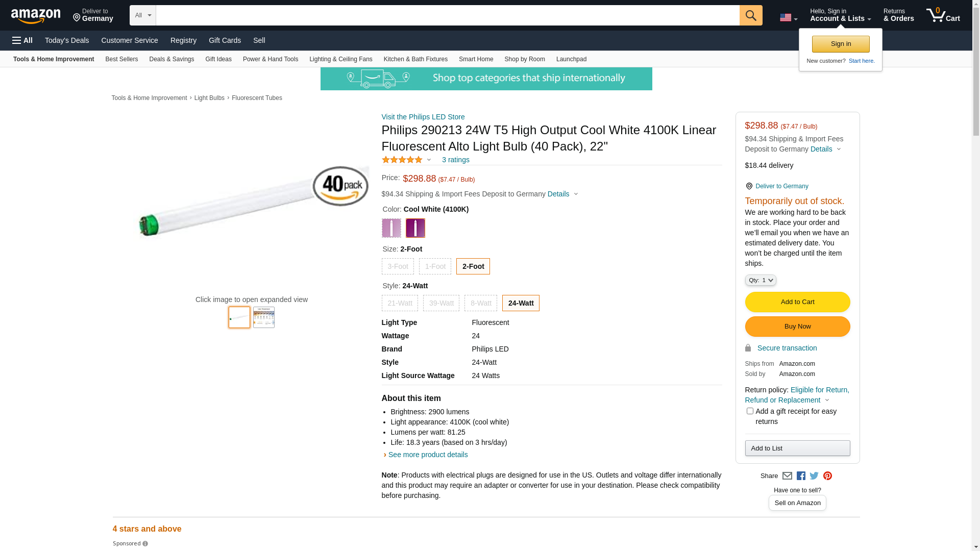Screen dimensions: 980x551
Task: Click the Add to Cart button
Action: point(797,302)
